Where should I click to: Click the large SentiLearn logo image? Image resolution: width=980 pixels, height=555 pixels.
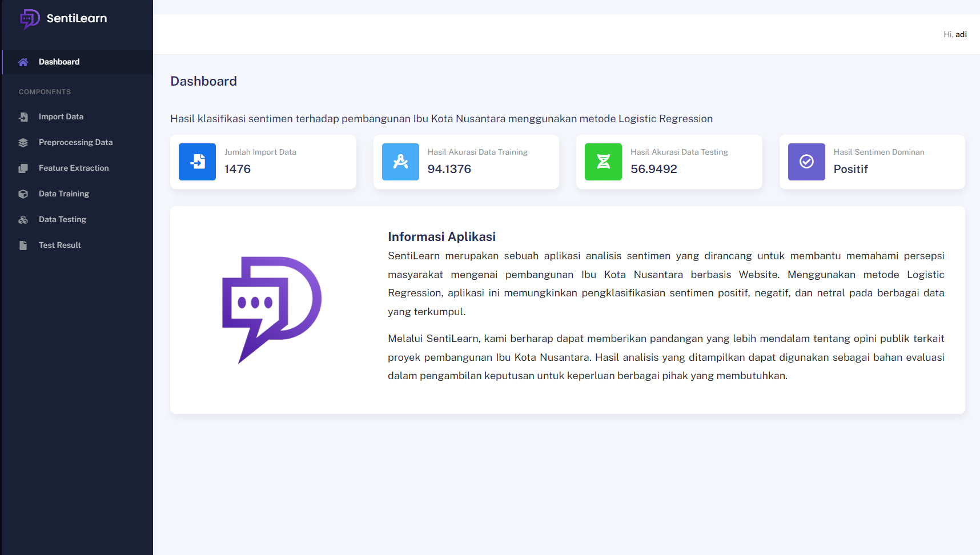click(x=272, y=309)
